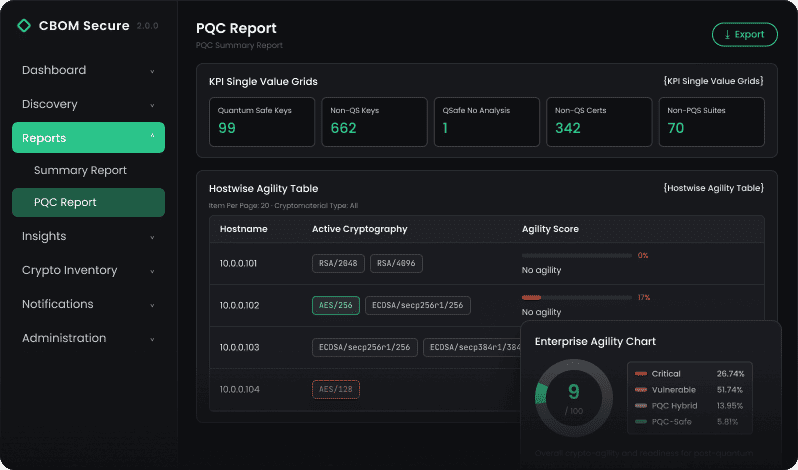Click the CBOM Secure diamond logo icon

coord(24,26)
